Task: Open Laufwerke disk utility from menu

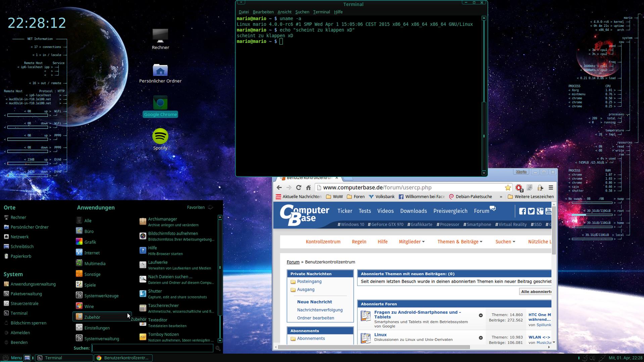Action: (x=177, y=265)
